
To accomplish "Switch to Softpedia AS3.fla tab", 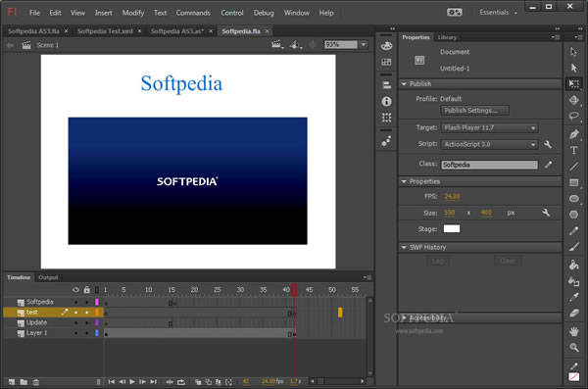I will pos(33,31).
